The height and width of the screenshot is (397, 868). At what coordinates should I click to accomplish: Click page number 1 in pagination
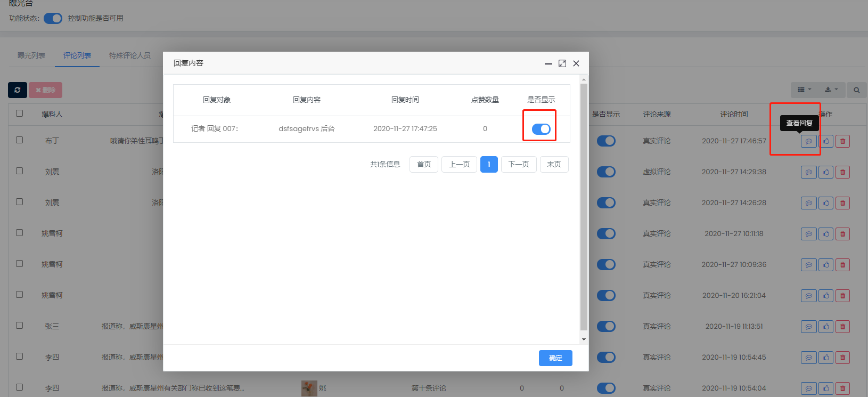click(x=489, y=164)
